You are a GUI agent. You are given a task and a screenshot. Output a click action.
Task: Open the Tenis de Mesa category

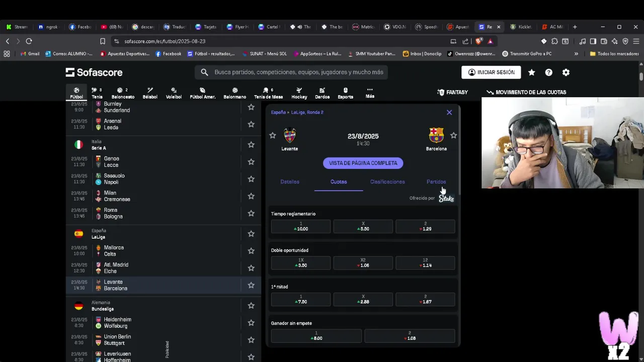click(x=268, y=93)
